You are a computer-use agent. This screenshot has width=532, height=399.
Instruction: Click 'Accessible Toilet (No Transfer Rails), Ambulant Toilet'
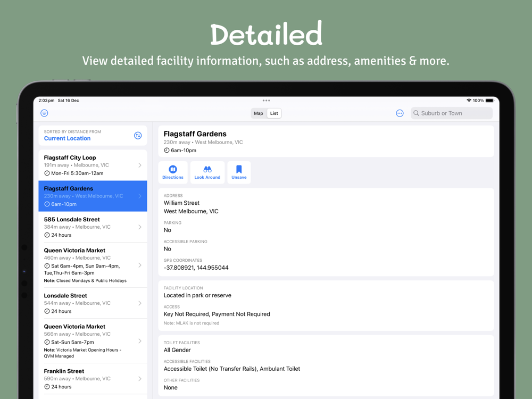coord(232,369)
